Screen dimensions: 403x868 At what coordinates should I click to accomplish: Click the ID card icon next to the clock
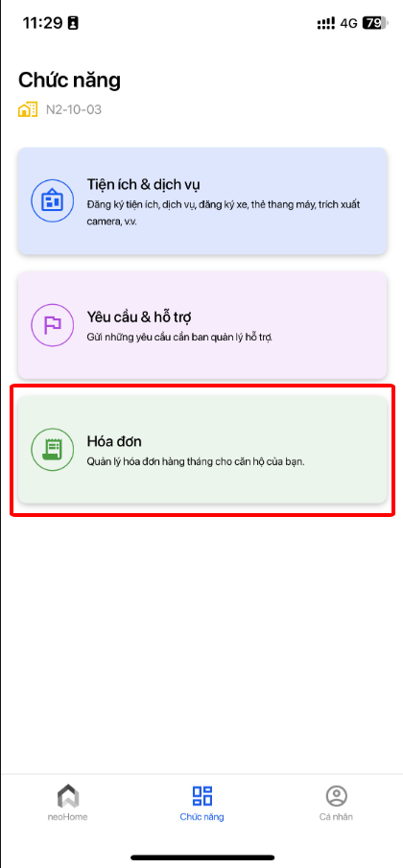pyautogui.click(x=73, y=23)
